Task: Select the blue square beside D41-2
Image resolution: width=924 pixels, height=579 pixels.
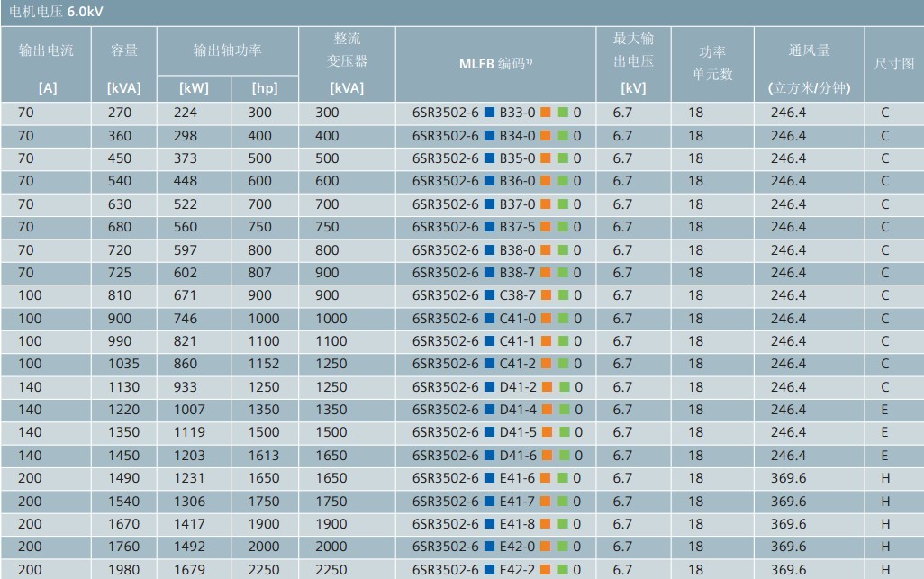Action: pos(489,387)
